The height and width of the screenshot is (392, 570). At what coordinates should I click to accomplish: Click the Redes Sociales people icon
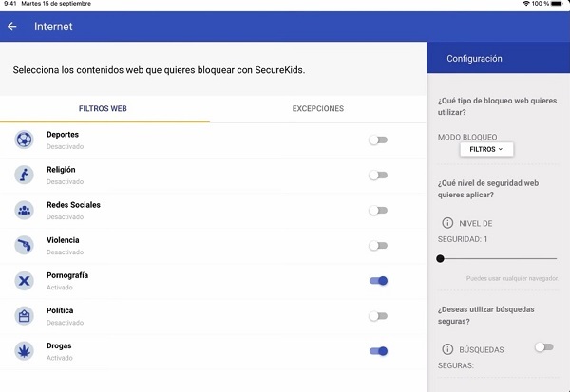point(24,210)
